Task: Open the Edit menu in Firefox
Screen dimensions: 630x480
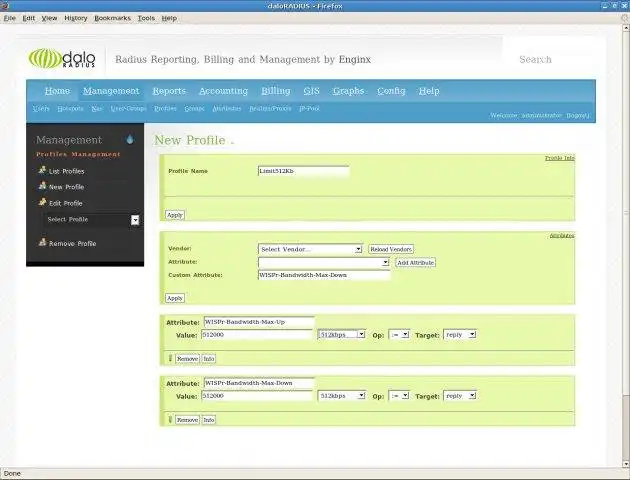Action: 29,18
